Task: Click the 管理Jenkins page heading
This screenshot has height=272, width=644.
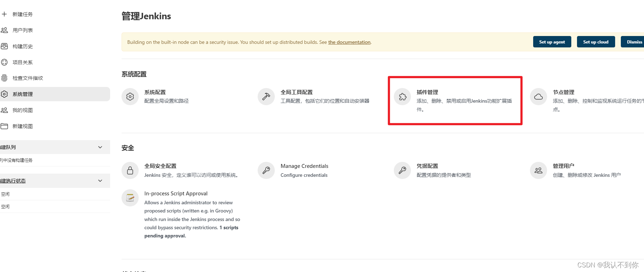Action: coord(146,16)
